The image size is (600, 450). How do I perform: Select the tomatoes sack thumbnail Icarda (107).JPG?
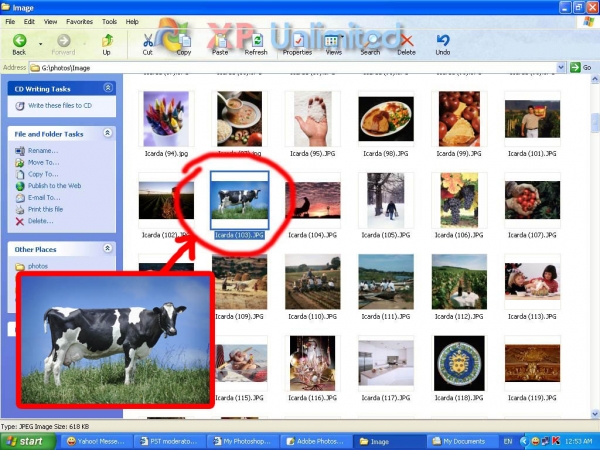point(532,200)
